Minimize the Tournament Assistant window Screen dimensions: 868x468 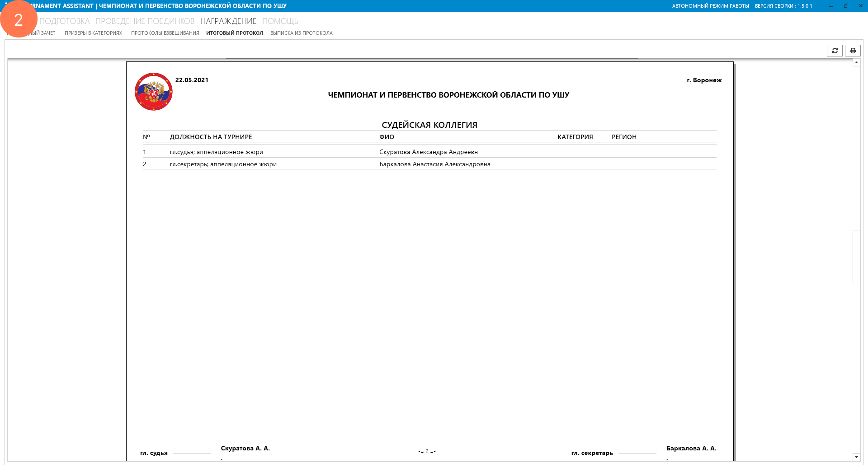[831, 6]
